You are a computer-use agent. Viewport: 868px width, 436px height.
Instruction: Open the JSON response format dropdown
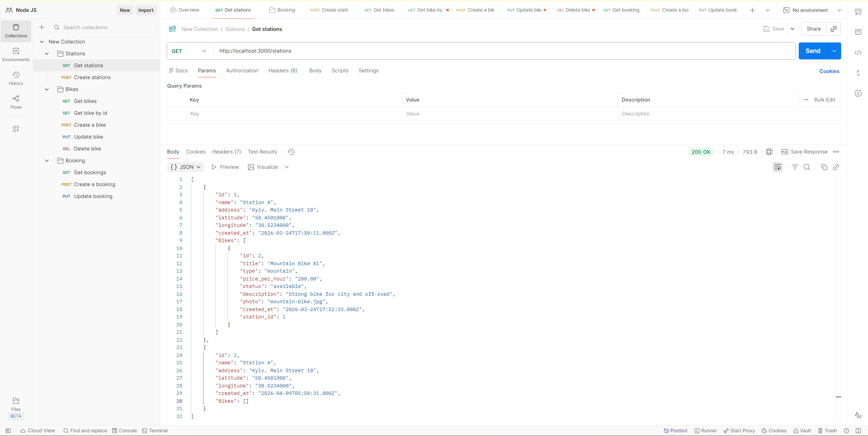185,167
